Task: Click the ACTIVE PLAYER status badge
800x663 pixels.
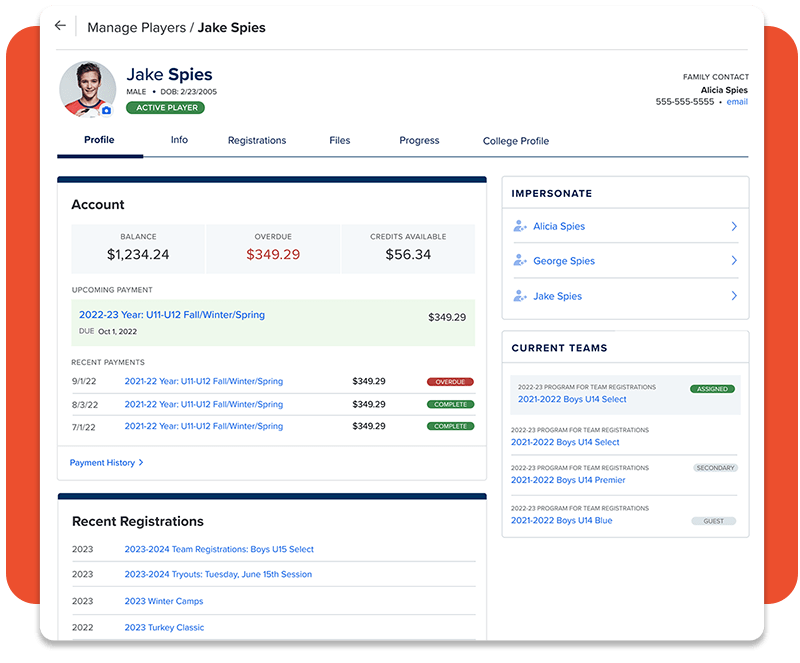Action: pyautogui.click(x=166, y=107)
